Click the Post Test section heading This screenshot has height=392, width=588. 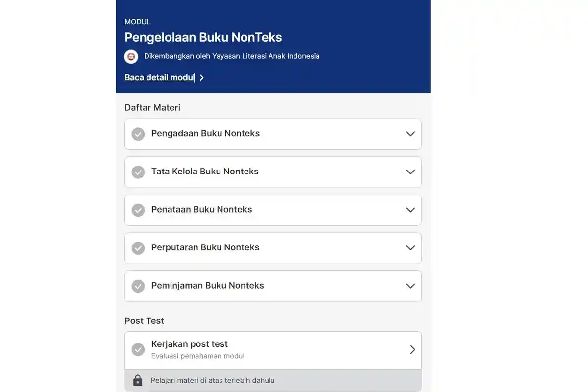[x=144, y=320]
